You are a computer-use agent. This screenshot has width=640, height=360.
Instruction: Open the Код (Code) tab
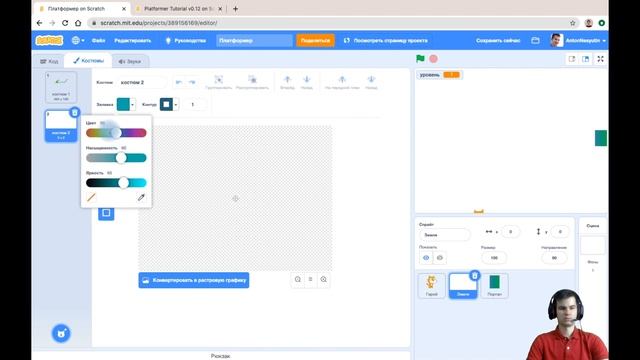tap(49, 62)
